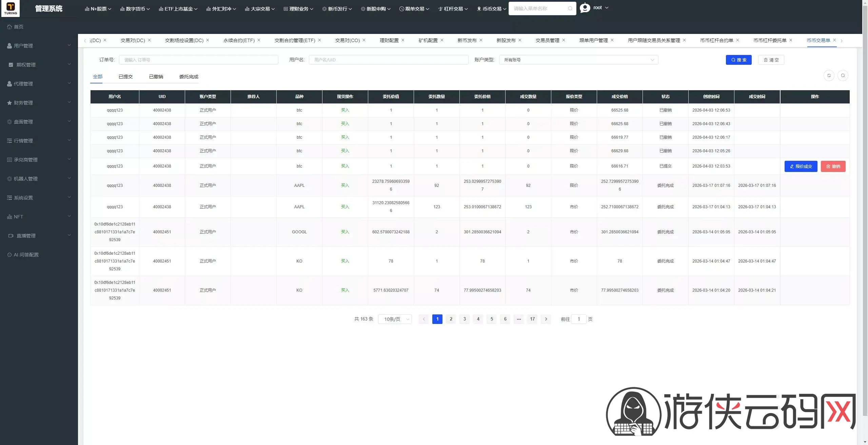Open the 账户类型 所有账号 dropdown
The width and height of the screenshot is (868, 445).
click(x=578, y=60)
